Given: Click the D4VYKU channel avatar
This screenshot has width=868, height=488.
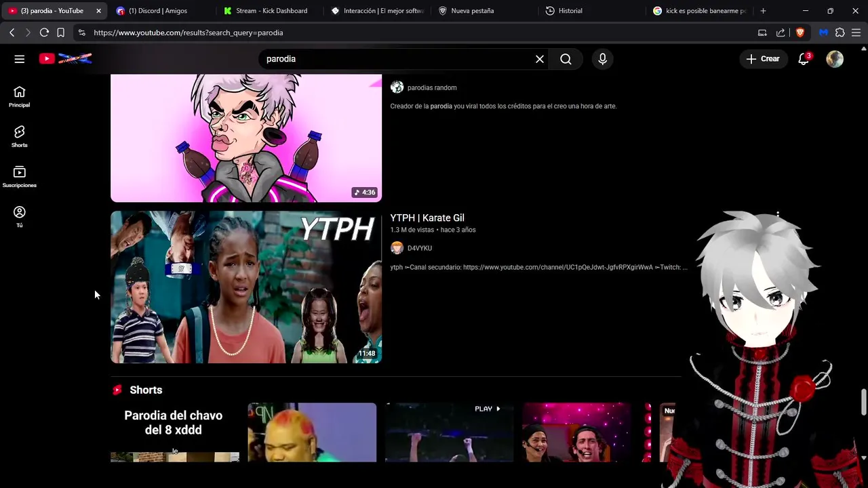Looking at the screenshot, I should click(x=397, y=248).
